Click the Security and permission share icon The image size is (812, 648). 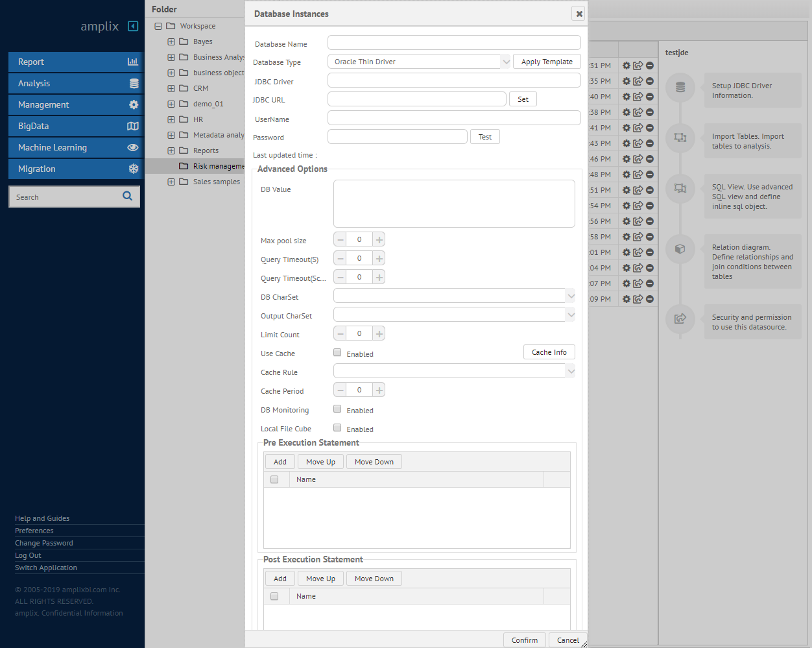pos(680,318)
